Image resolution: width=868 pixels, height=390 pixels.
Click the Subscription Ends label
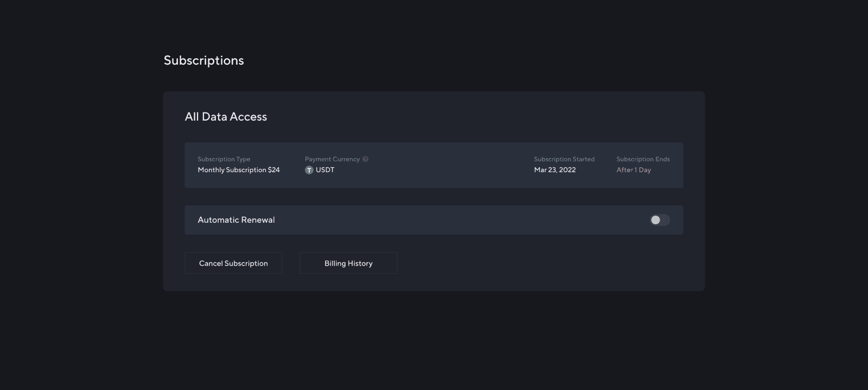pos(643,159)
